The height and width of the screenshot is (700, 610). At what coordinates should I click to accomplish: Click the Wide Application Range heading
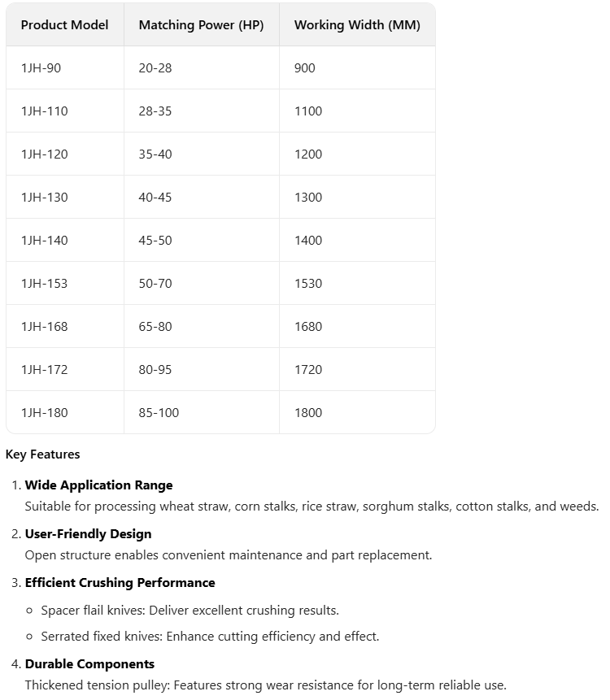pyautogui.click(x=98, y=485)
